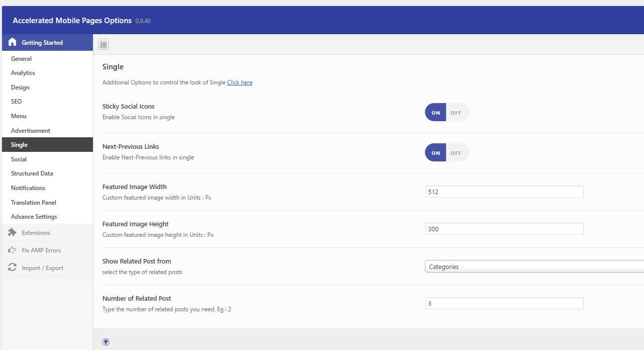
Task: Click the 'Featured Image Width' label
Action: (135, 187)
